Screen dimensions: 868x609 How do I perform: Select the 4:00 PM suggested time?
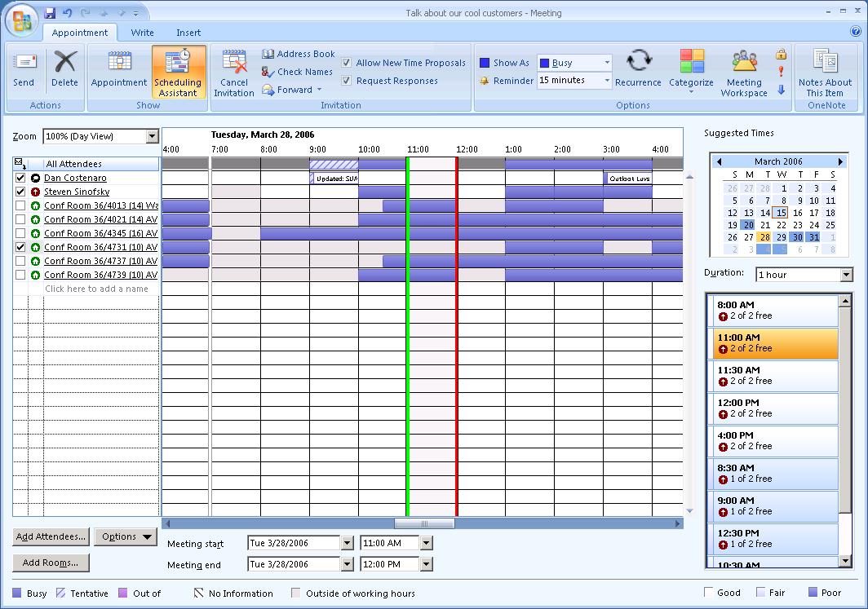pos(773,441)
